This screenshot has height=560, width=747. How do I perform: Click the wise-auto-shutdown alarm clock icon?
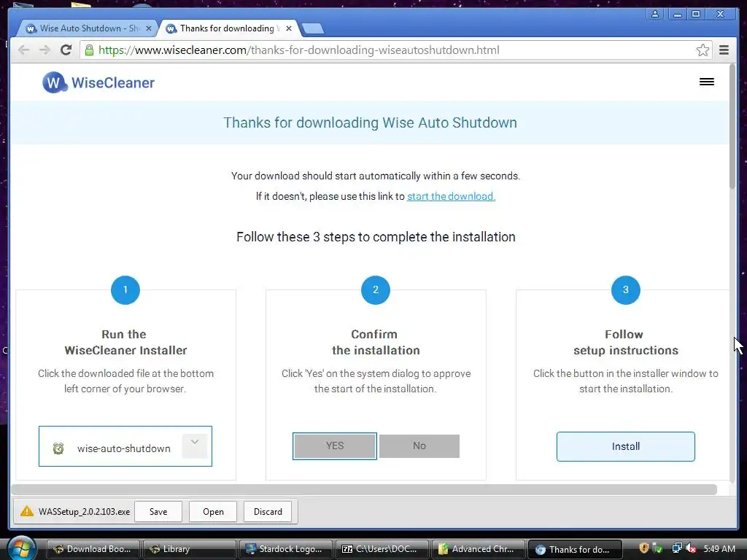tap(58, 448)
